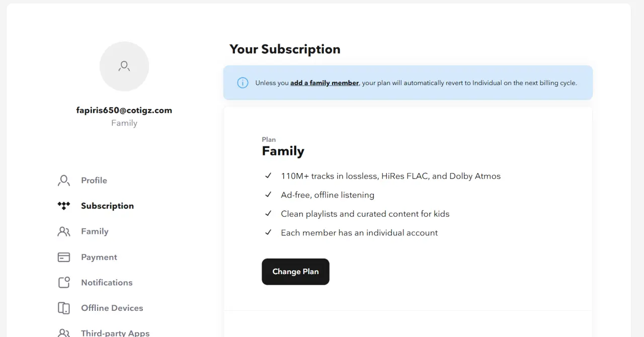The image size is (644, 337).
Task: Click the Payment credit card icon
Action: (x=64, y=257)
